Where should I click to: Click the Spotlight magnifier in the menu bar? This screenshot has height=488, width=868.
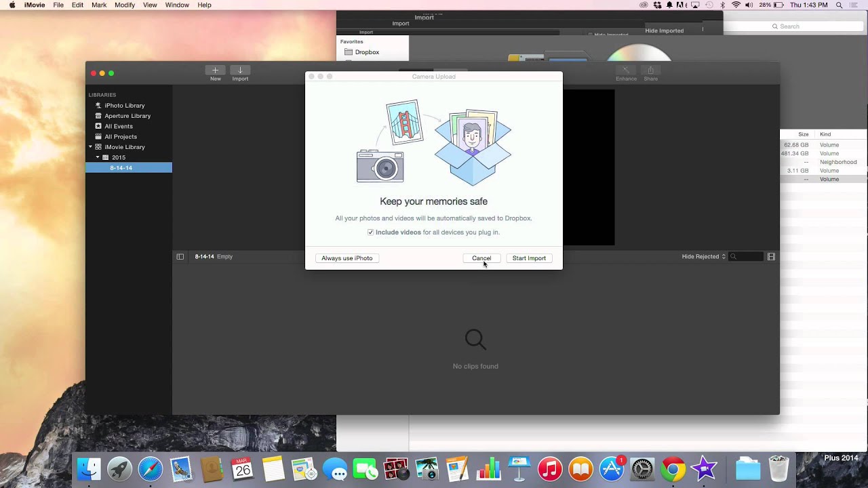839,5
